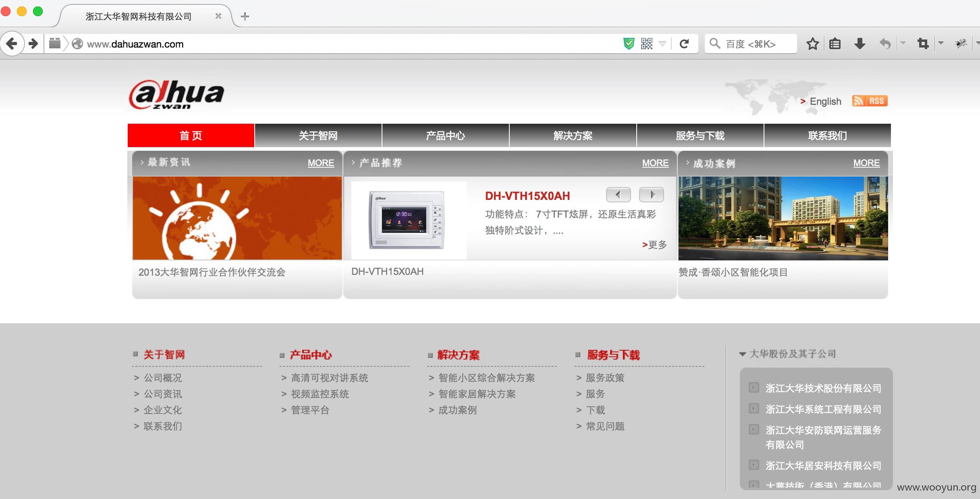Open footer link 视频监控系统

(320, 394)
